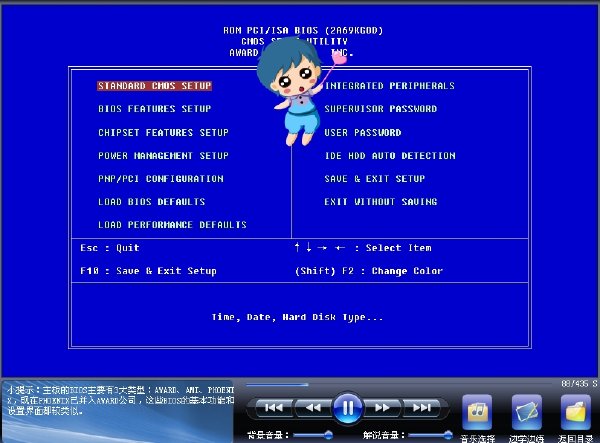Viewport: 600px width, 443px height.
Task: Click the cartoon fairy guide character
Action: click(298, 92)
